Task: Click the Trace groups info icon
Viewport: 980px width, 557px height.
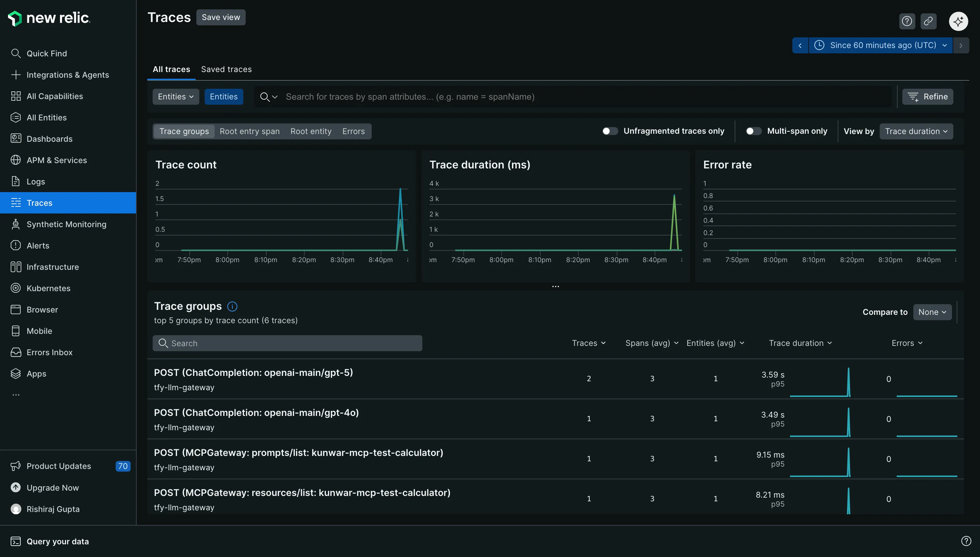Action: click(232, 307)
